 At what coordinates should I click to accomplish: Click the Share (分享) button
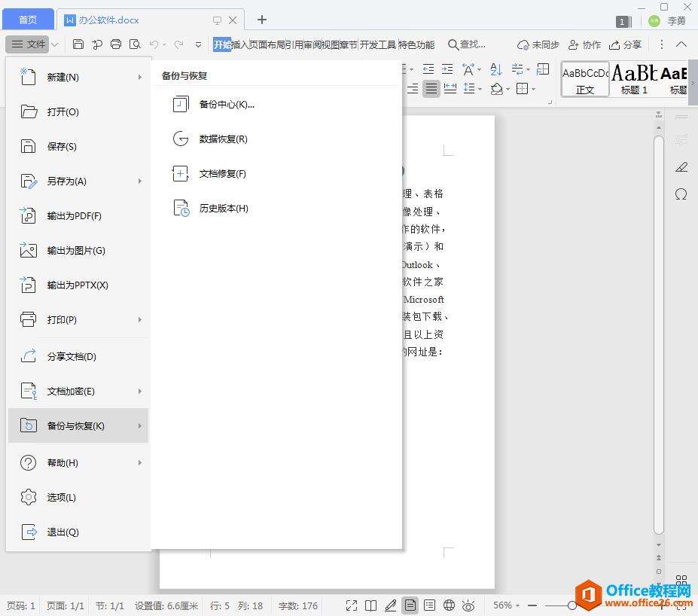coord(625,44)
